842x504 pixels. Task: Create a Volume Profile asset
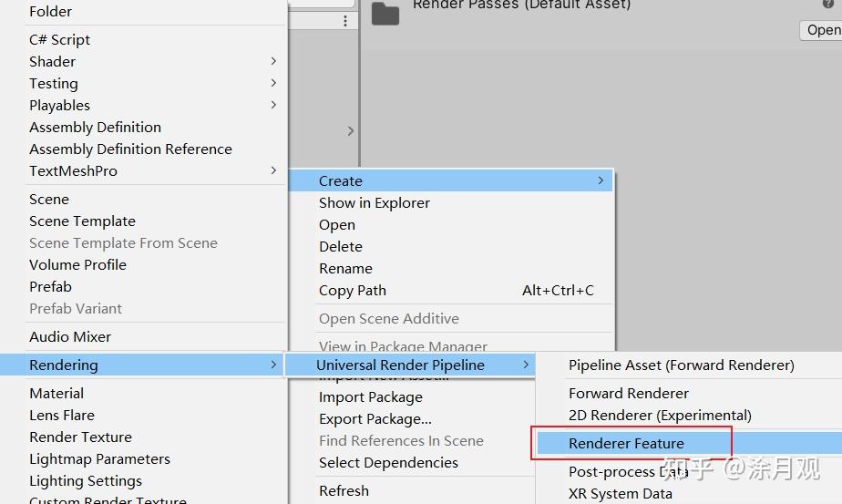point(77,264)
